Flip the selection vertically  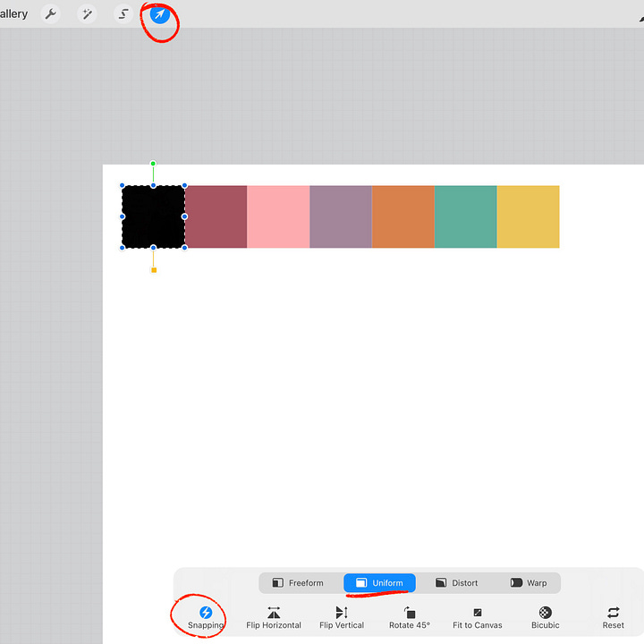[342, 617]
